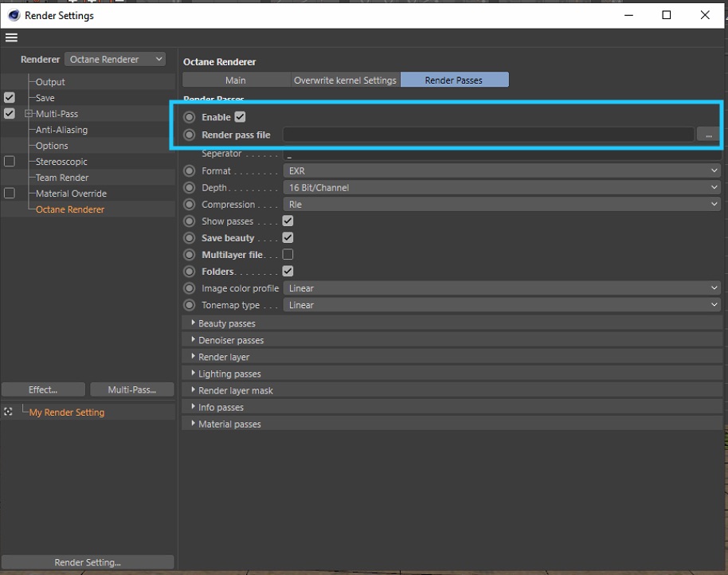Select Save in the settings tree
Image resolution: width=728 pixels, height=575 pixels.
(45, 98)
